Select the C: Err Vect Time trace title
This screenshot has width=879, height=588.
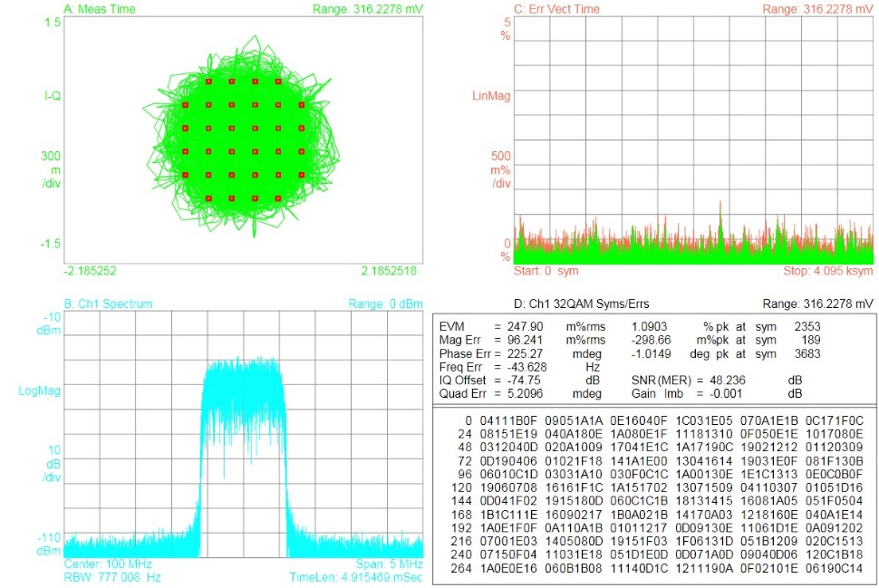pyautogui.click(x=556, y=9)
